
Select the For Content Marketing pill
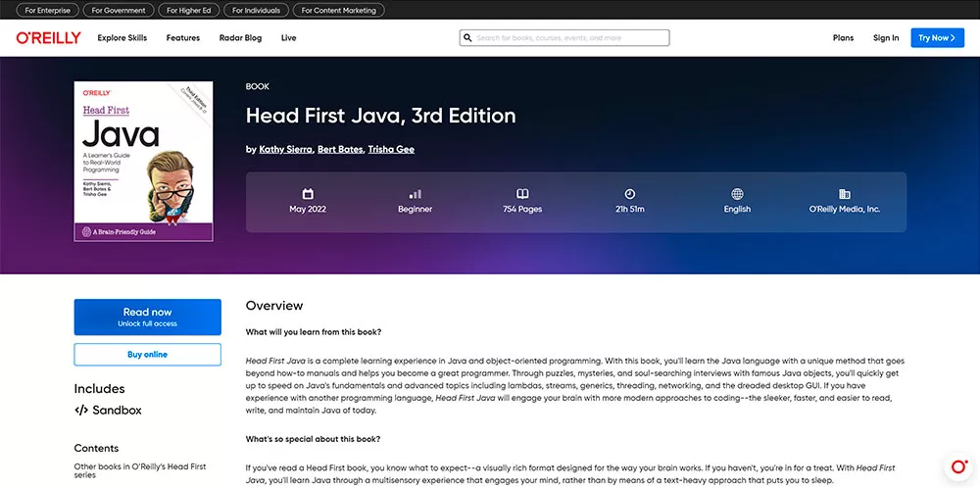pyautogui.click(x=339, y=11)
